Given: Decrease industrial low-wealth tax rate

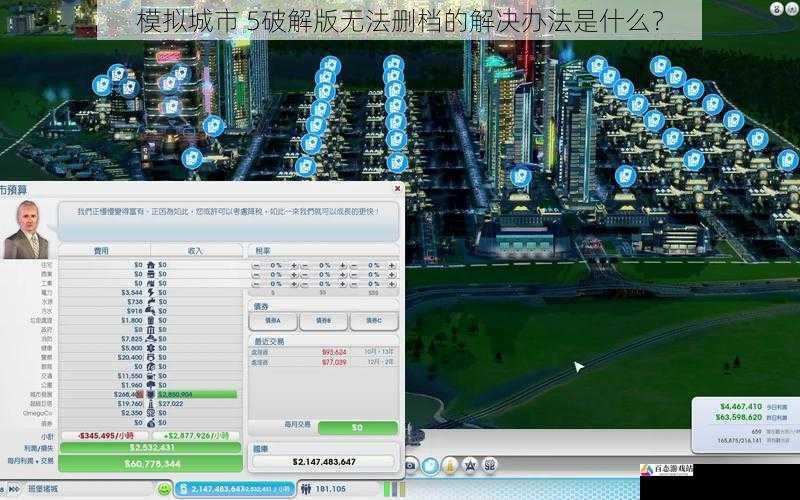Looking at the screenshot, I should [256, 284].
